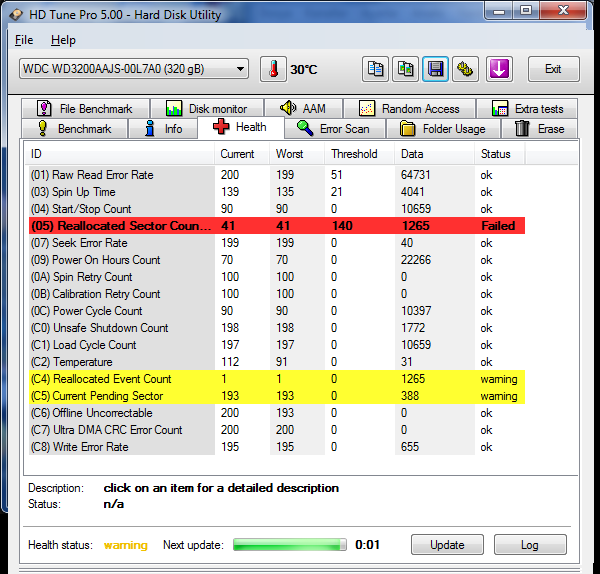Viewport: 600px width, 574px height.
Task: Open the Help menu
Action: tap(63, 40)
